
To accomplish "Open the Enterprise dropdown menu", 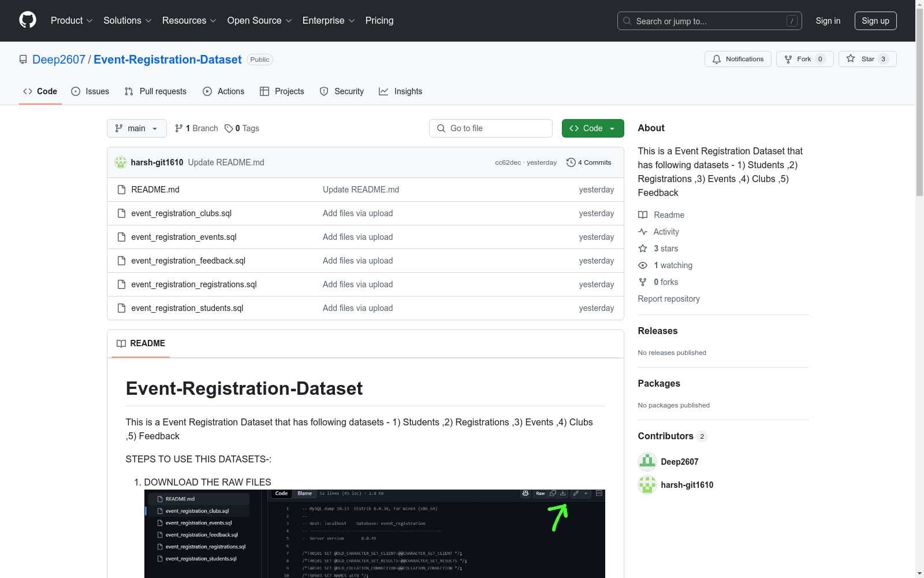I will 329,21.
